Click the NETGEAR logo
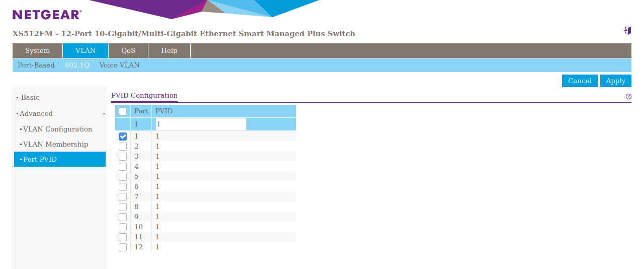The width and height of the screenshot is (644, 269). [x=47, y=15]
